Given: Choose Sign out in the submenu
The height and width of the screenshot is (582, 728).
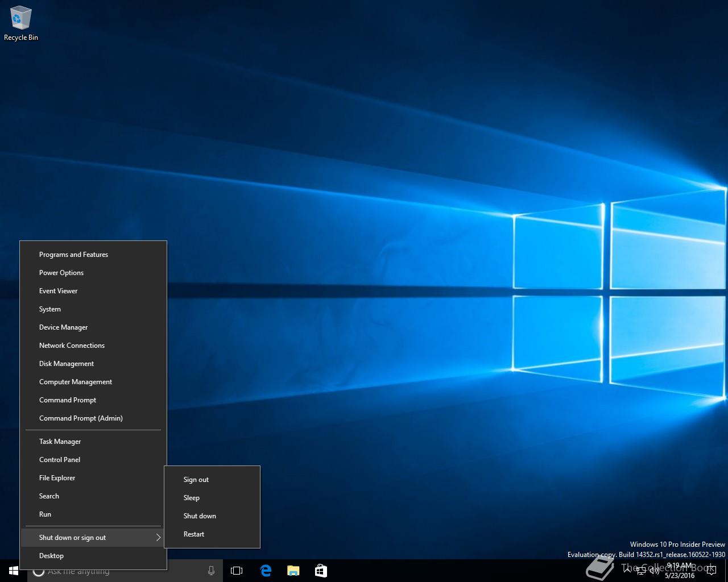Looking at the screenshot, I should [212, 480].
